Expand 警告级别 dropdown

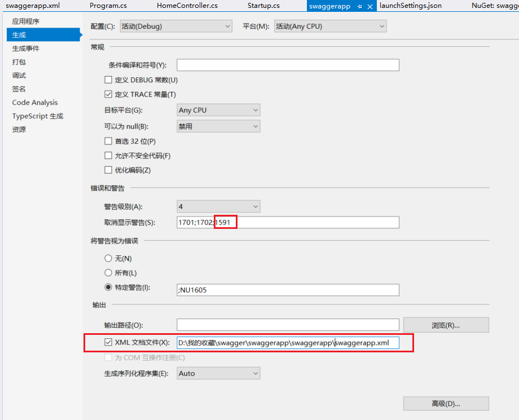coord(218,207)
